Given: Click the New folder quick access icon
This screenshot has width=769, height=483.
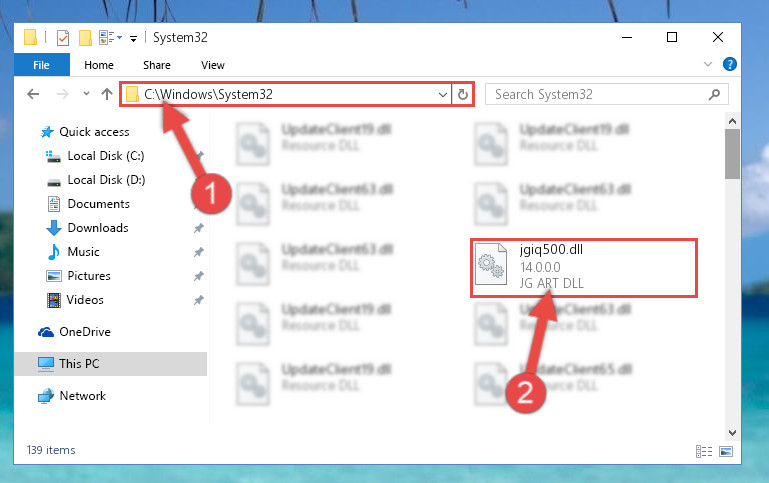Looking at the screenshot, I should coord(85,38).
